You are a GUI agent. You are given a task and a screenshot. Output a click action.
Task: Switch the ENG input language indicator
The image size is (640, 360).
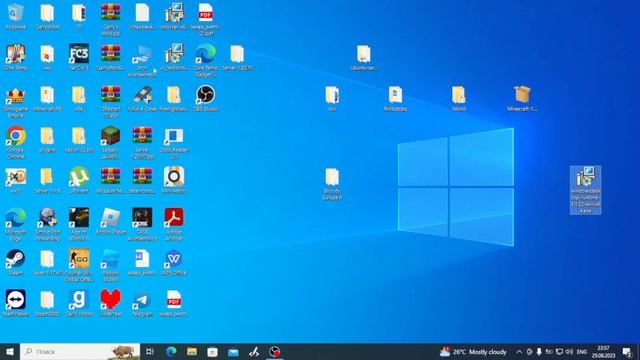pyautogui.click(x=582, y=352)
